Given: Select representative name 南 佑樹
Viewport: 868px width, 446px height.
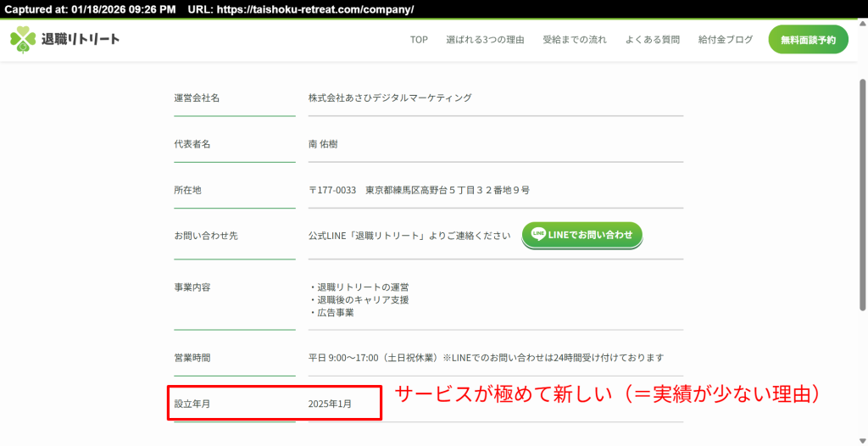Looking at the screenshot, I should tap(323, 144).
